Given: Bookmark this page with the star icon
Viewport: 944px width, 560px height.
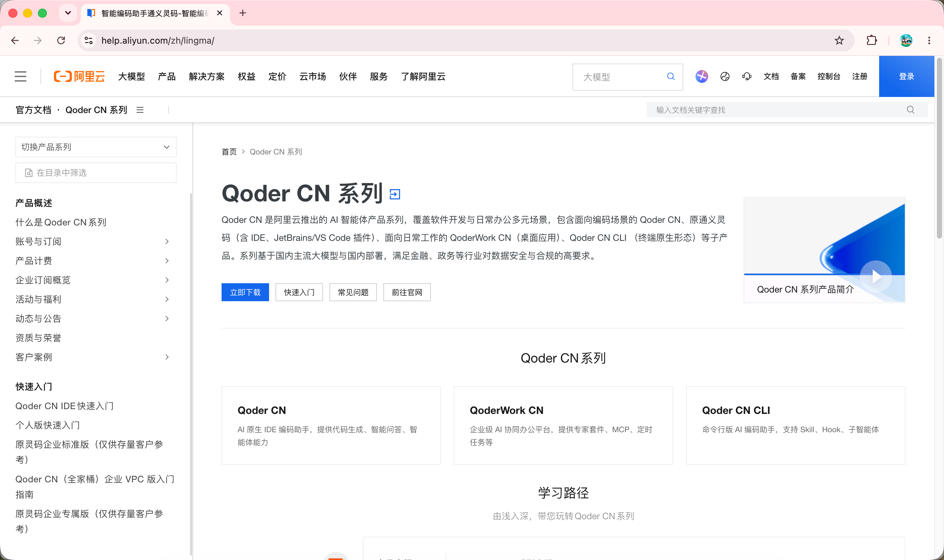Looking at the screenshot, I should click(839, 40).
